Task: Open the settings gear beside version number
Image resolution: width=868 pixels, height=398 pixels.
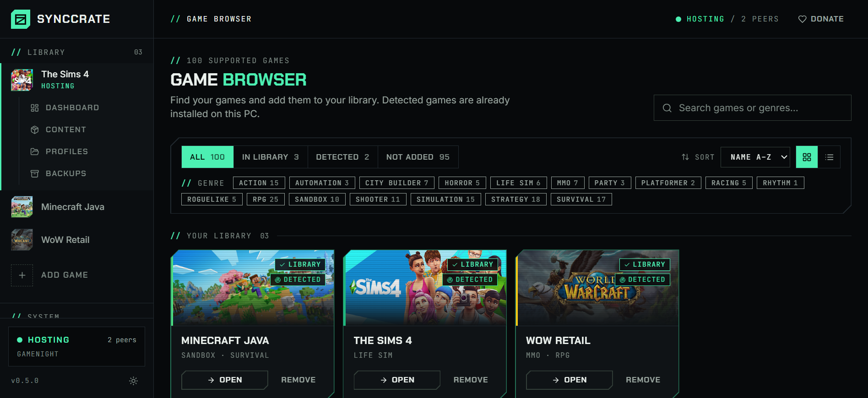Action: pos(133,381)
